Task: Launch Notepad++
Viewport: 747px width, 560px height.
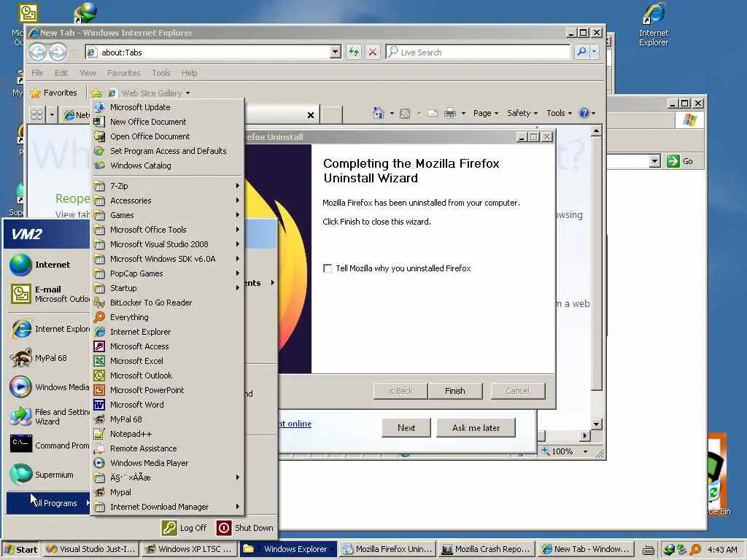Action: click(x=168, y=434)
